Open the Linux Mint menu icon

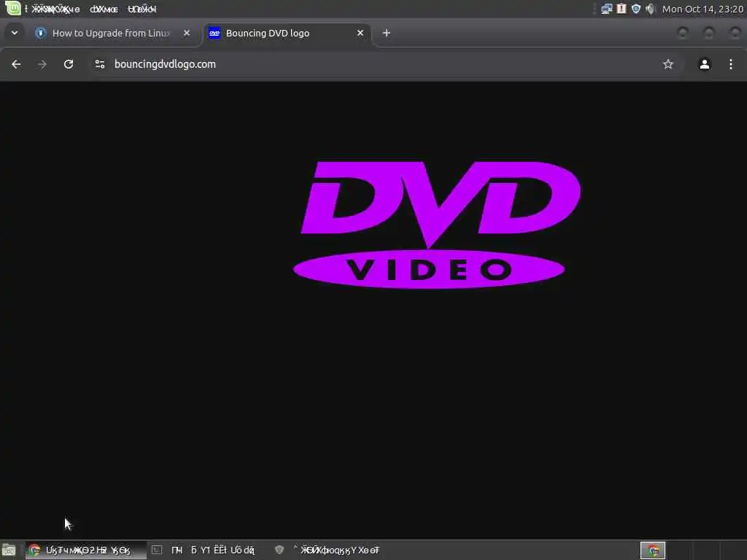click(x=13, y=8)
